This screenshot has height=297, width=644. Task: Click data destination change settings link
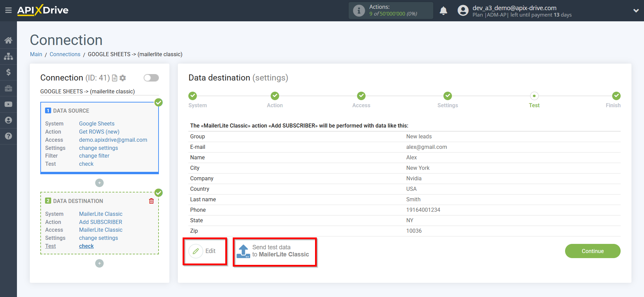coord(99,238)
